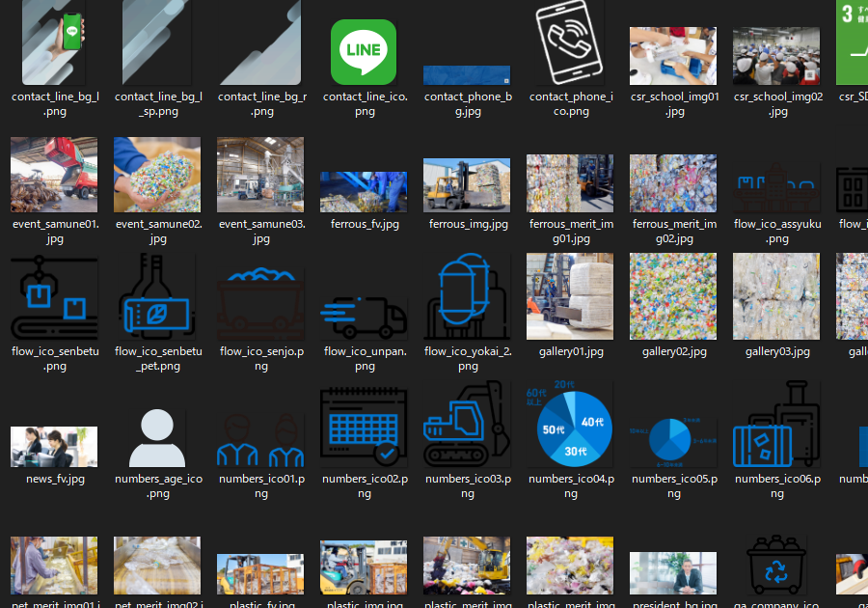Click ferrous_img.jpg forklift photo thumbnail

(x=467, y=184)
